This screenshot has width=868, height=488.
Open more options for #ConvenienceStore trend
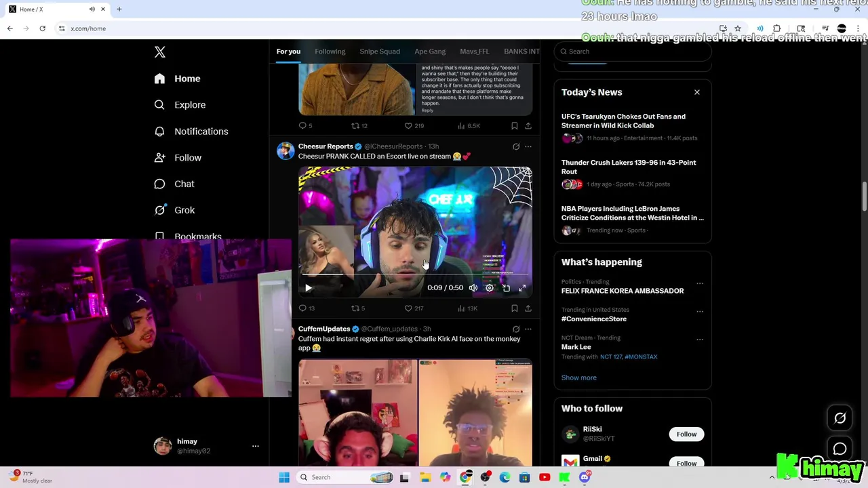[x=699, y=312]
